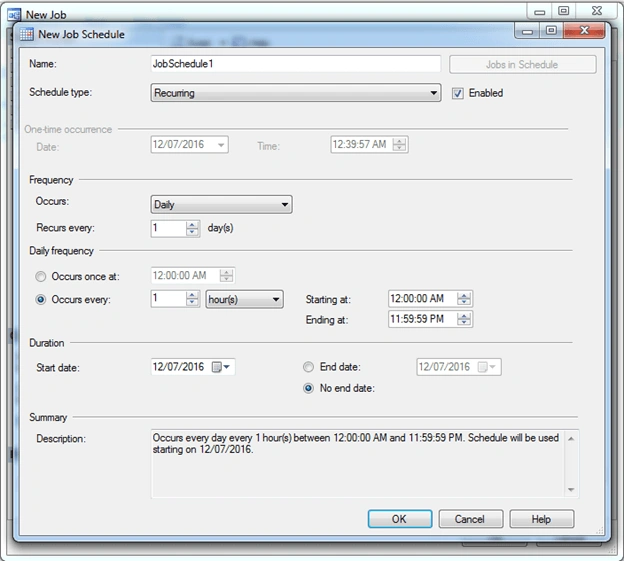Viewport: 624px width, 561px height.
Task: Decrease the Starting at time
Action: click(464, 302)
